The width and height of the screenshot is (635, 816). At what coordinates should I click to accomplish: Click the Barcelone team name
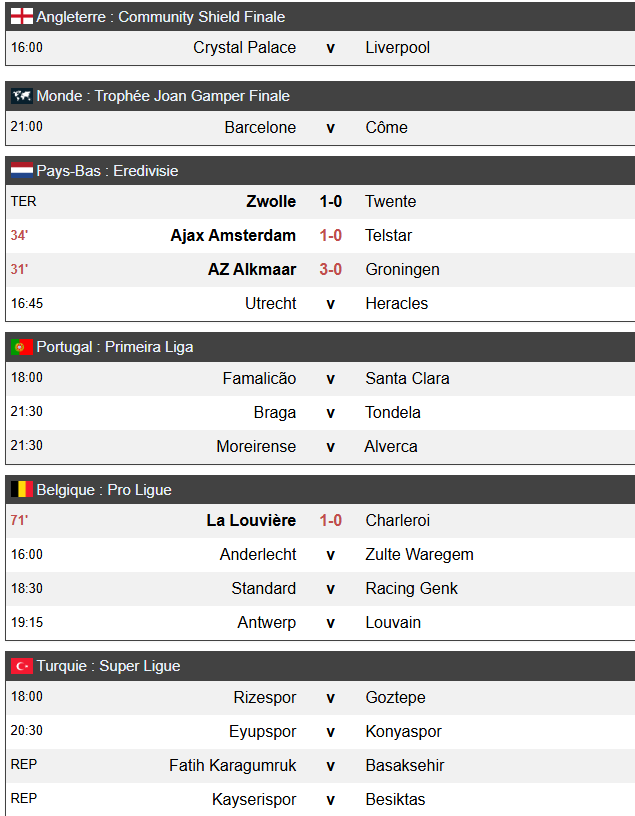260,127
